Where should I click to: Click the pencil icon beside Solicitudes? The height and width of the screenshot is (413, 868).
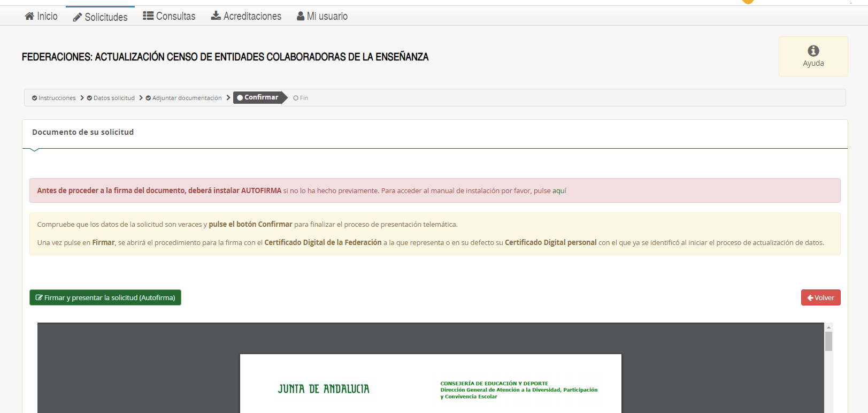pyautogui.click(x=77, y=17)
